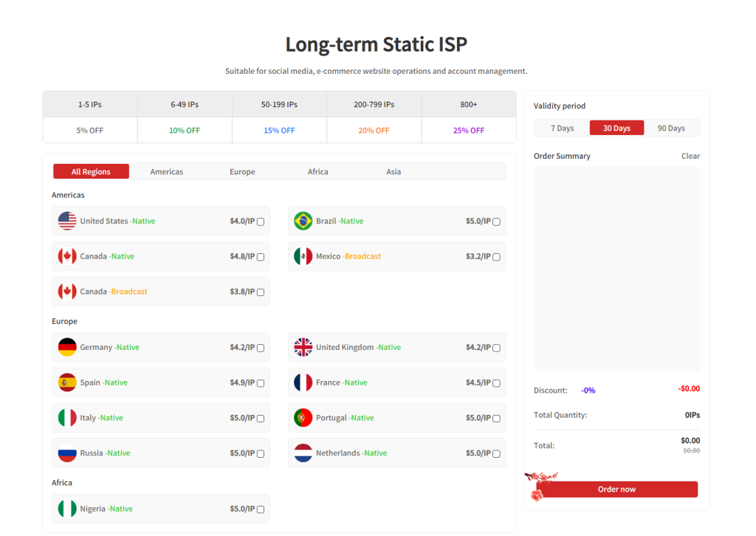756x536 pixels.
Task: Tick the France Native IP checkbox
Action: (496, 383)
